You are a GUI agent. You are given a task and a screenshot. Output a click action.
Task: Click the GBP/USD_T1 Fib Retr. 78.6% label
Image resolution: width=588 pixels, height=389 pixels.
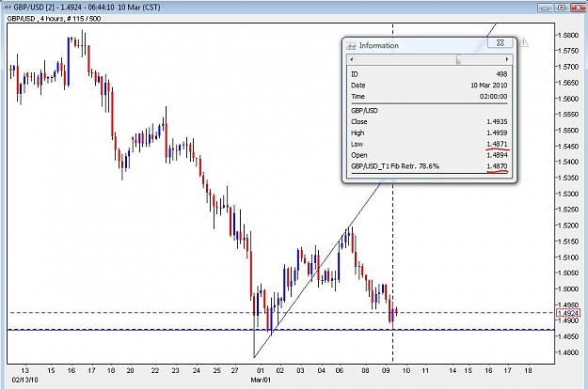click(395, 166)
